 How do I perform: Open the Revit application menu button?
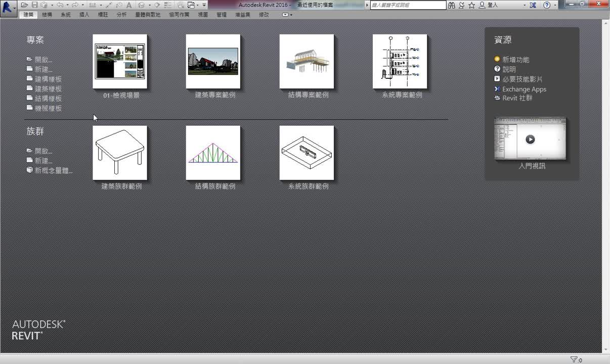(x=7, y=7)
